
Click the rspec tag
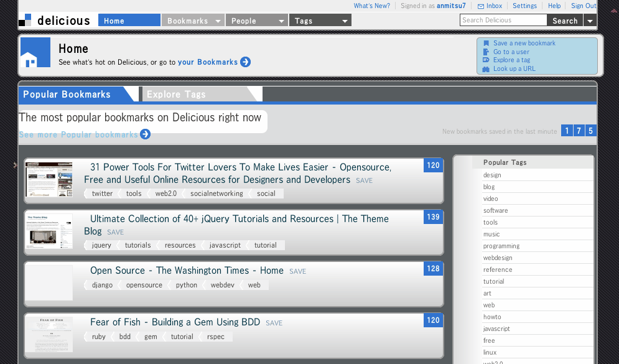(215, 337)
